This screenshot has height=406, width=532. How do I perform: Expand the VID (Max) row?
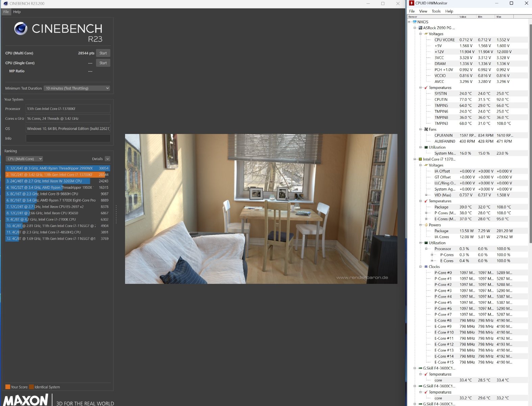coord(426,195)
